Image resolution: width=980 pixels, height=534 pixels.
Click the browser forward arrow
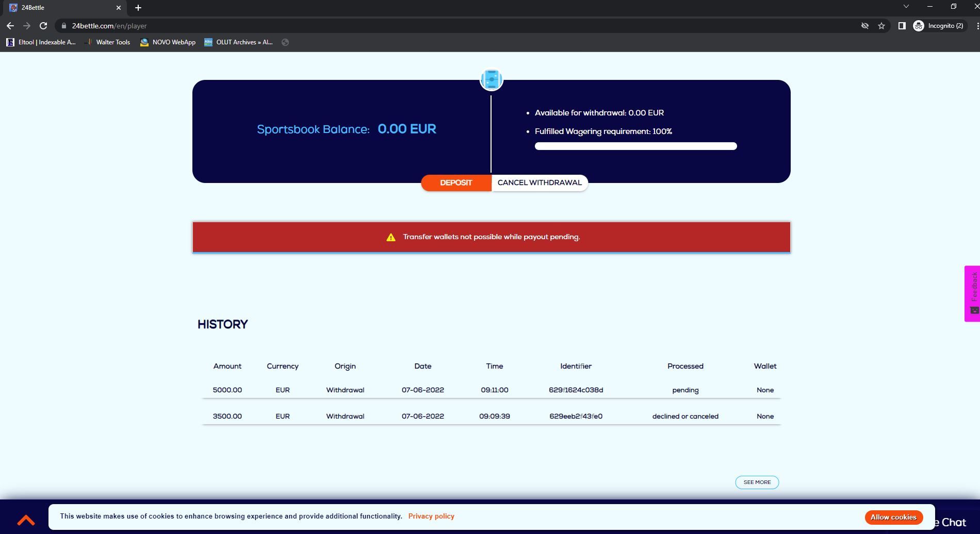(x=27, y=26)
